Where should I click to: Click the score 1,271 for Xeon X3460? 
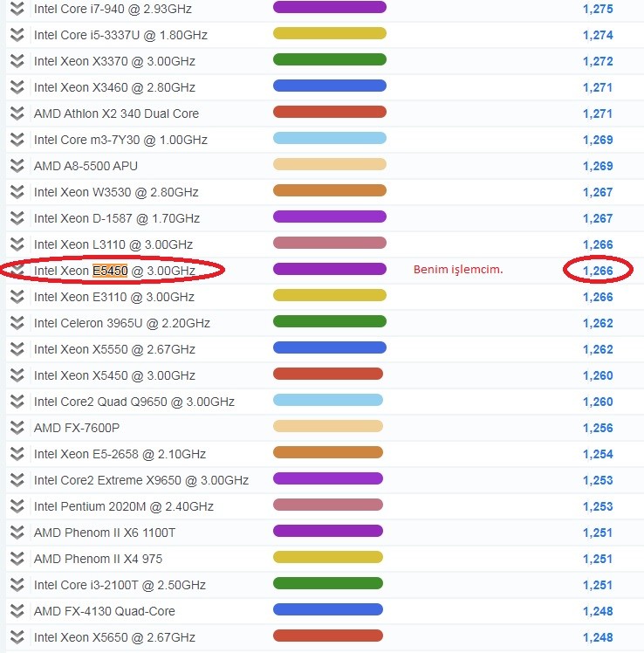click(x=598, y=87)
